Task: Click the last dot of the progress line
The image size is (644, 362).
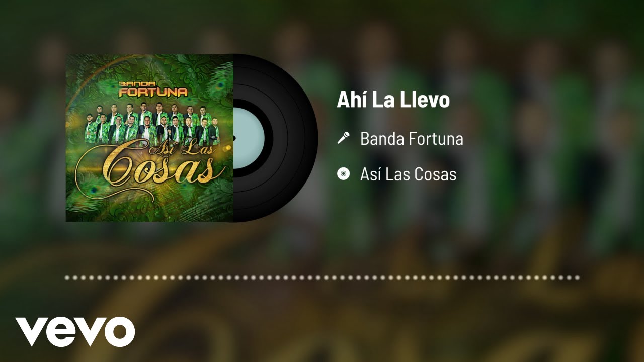Action: tap(577, 277)
